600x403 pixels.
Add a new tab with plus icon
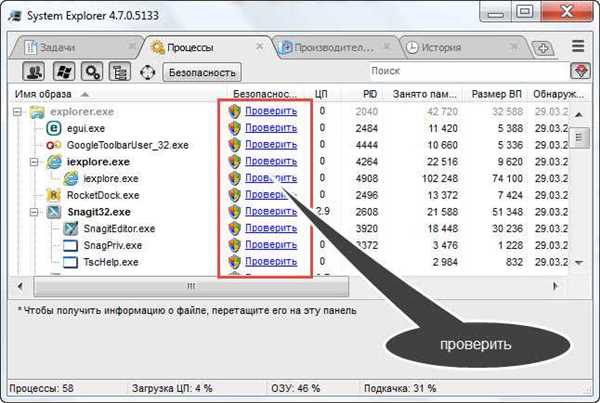[x=543, y=48]
